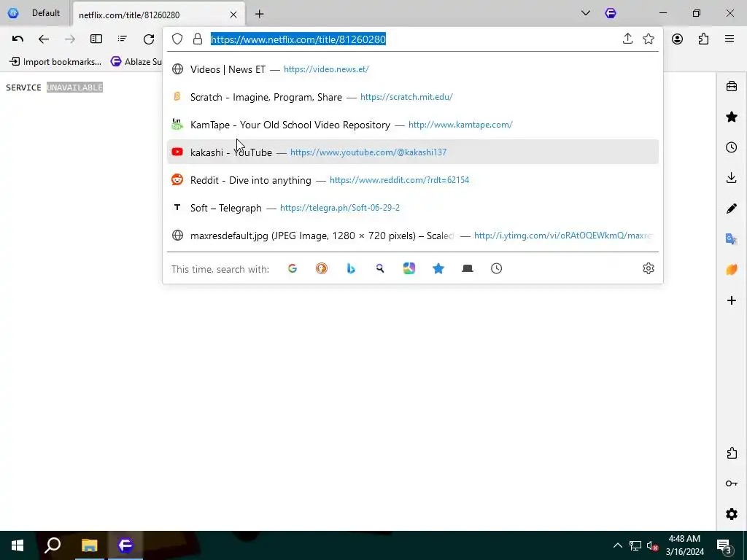Screen dimensions: 747x560
Task: Search this time with Google
Action: tap(293, 268)
